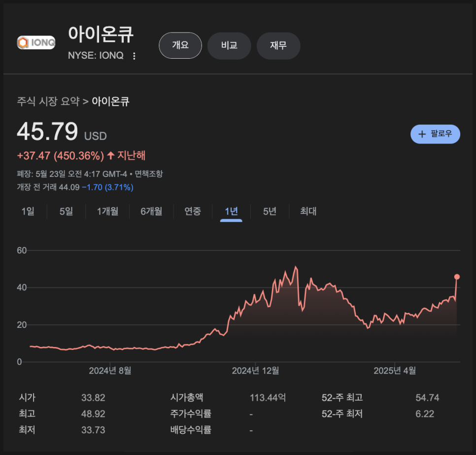
Task: Click the 주식 시장 요약 breadcrumb link
Action: click(48, 101)
